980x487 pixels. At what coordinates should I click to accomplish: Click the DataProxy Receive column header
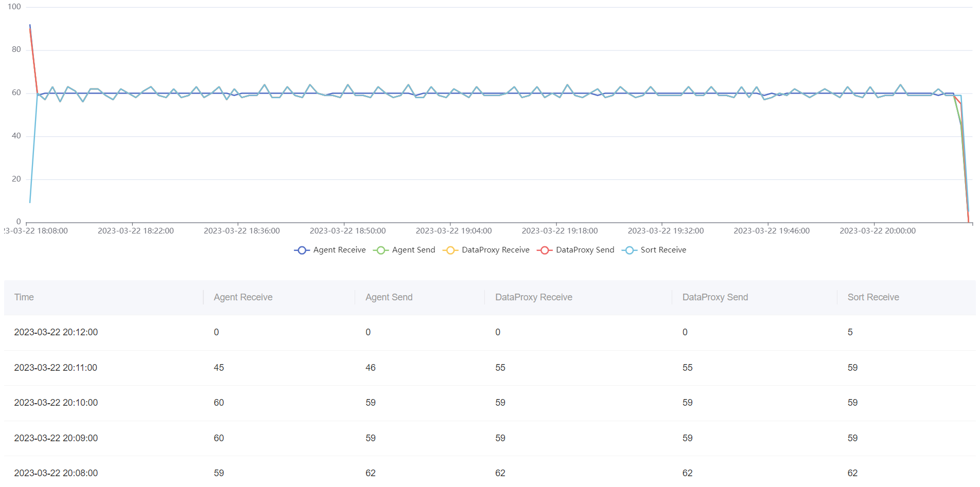(533, 297)
